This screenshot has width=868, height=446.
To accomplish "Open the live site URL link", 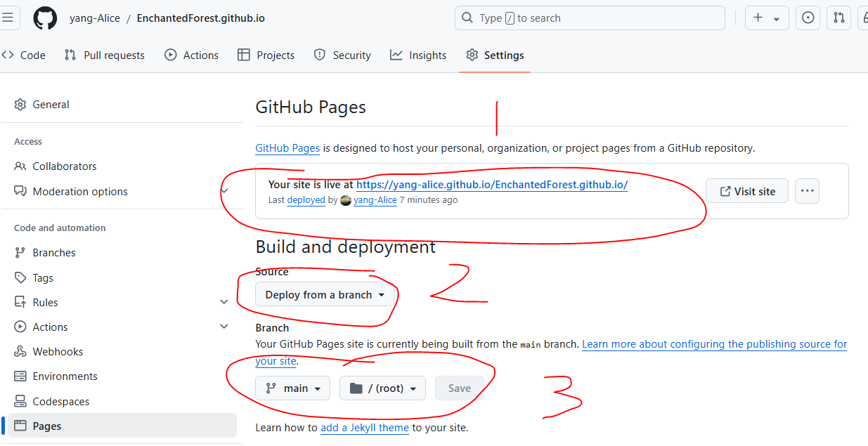I will (492, 185).
